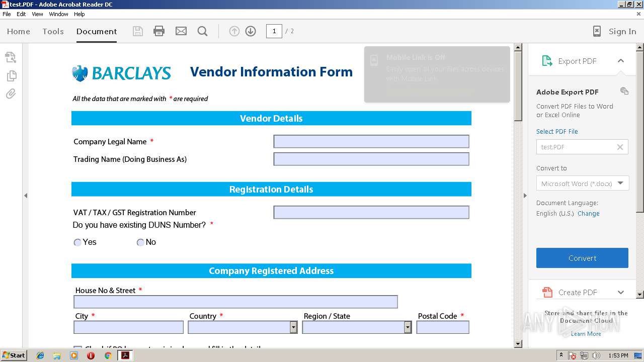This screenshot has height=362, width=644.
Task: Click the Create PDF tool icon
Action: click(547, 292)
